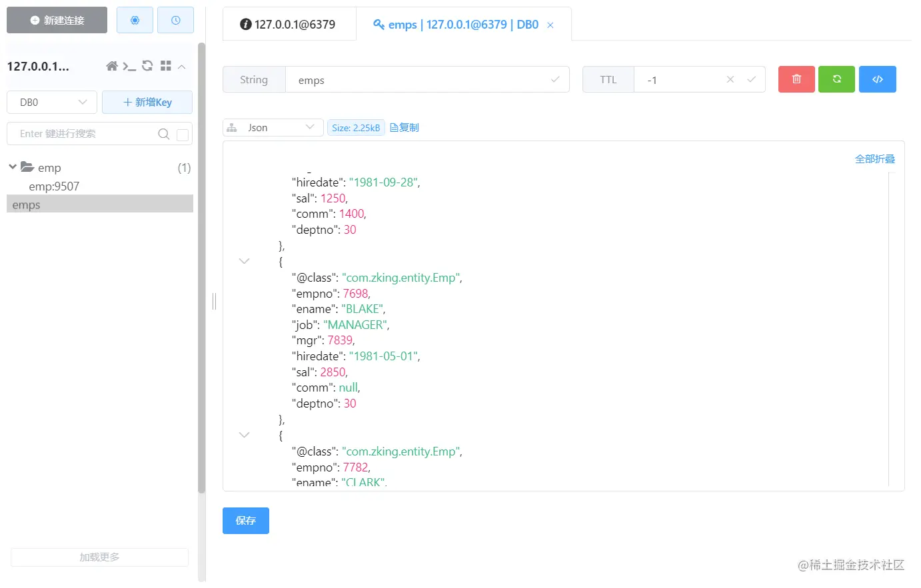Confirm key rename with checkmark icon

click(x=555, y=79)
